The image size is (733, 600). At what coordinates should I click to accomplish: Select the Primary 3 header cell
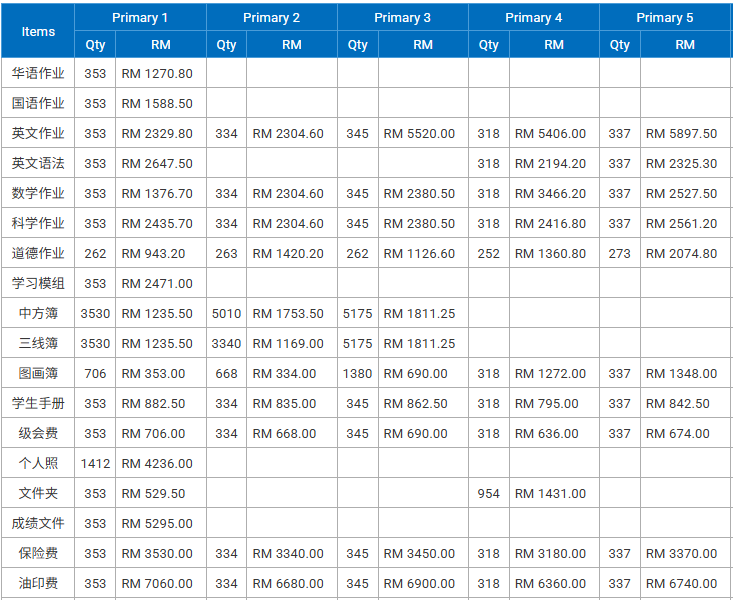click(402, 17)
